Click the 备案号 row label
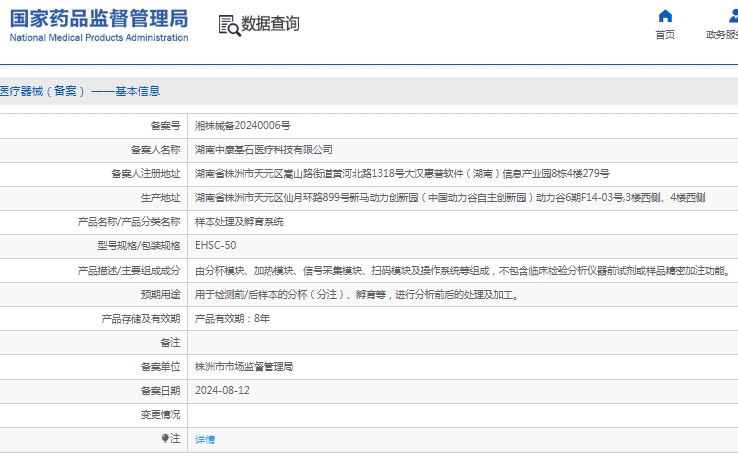This screenshot has width=738, height=460. (165, 126)
